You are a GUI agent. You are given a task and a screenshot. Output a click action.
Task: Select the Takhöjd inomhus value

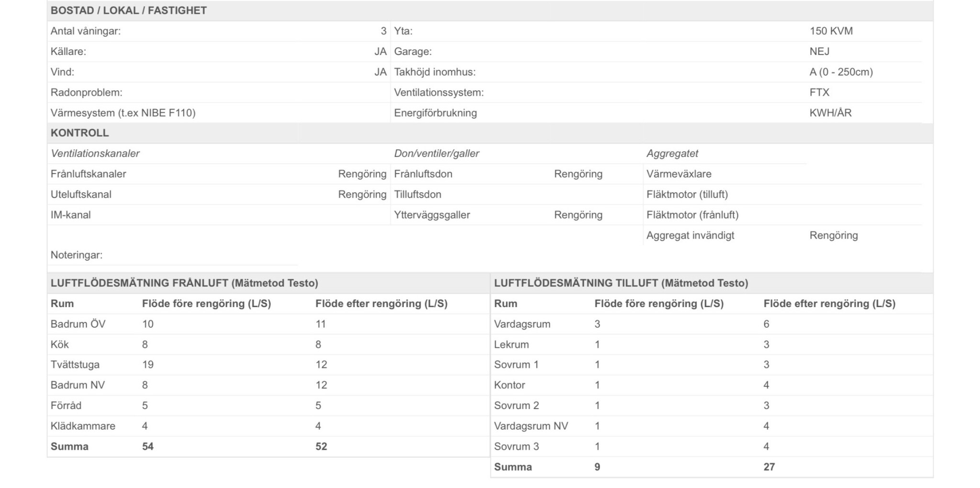pyautogui.click(x=841, y=72)
